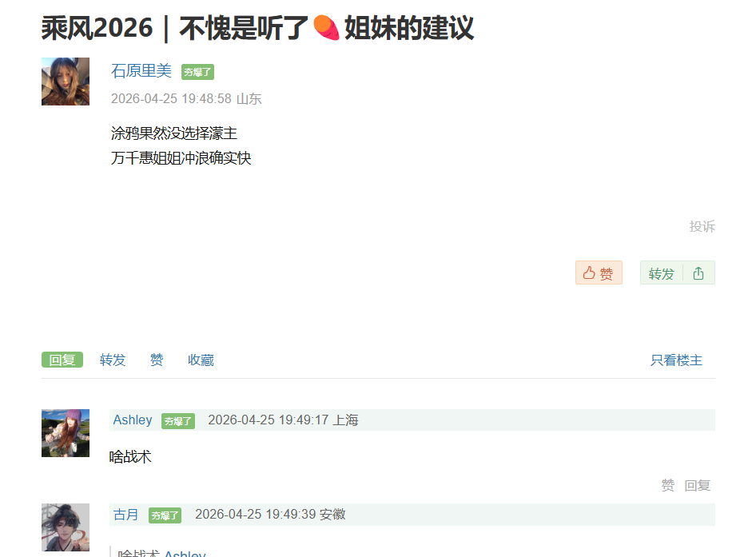
Task: Click the green badge next to Ashley
Action: [x=178, y=421]
